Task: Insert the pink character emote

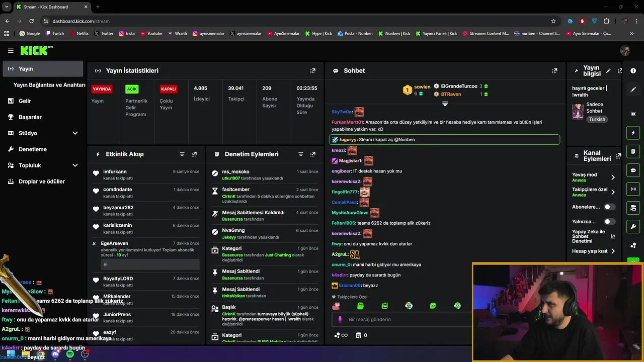Action: (336, 306)
